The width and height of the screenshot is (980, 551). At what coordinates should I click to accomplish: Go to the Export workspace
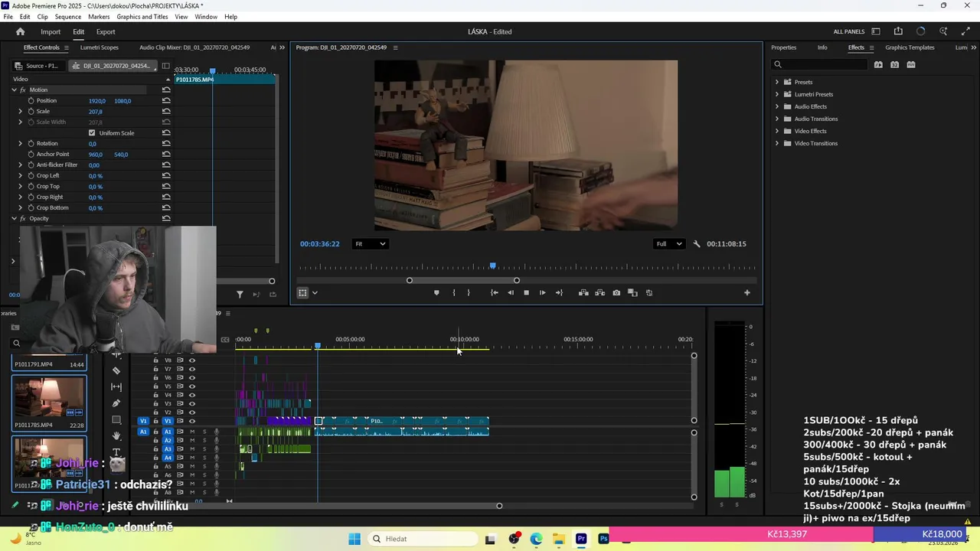[106, 31]
